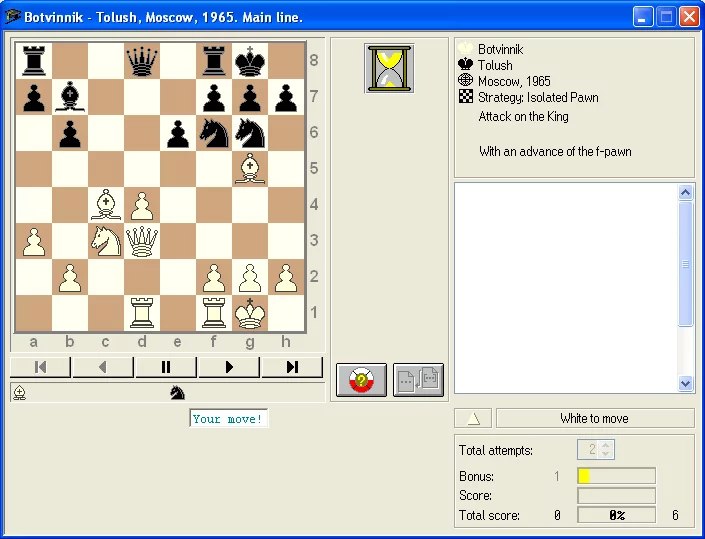Click the Strategy: Isolated Pawn text

[538, 98]
